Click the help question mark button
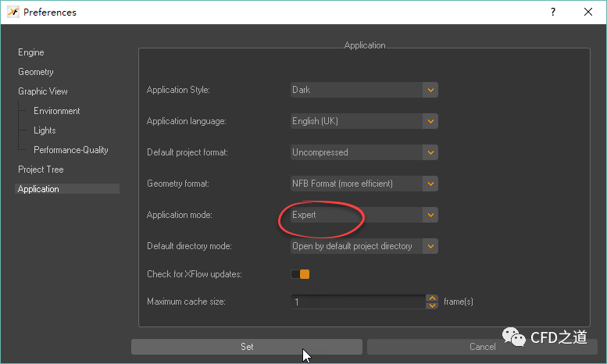Viewport: 607px width, 364px height. 553,12
